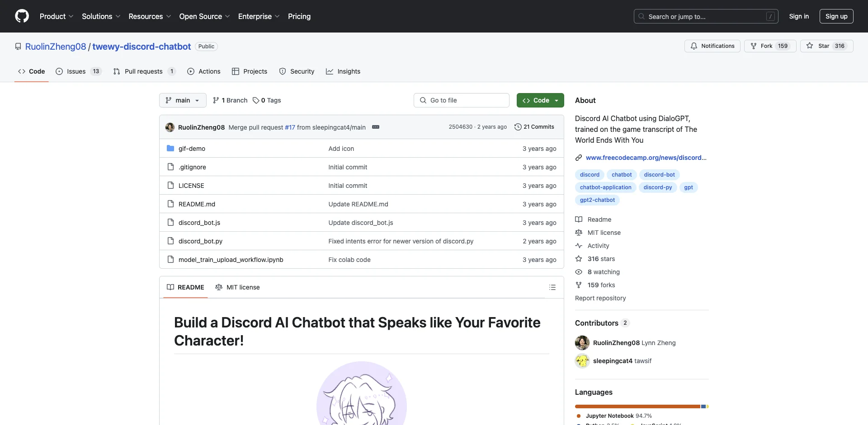Click RuolinZheng08 avatar in commit row
The image size is (868, 425).
point(170,127)
